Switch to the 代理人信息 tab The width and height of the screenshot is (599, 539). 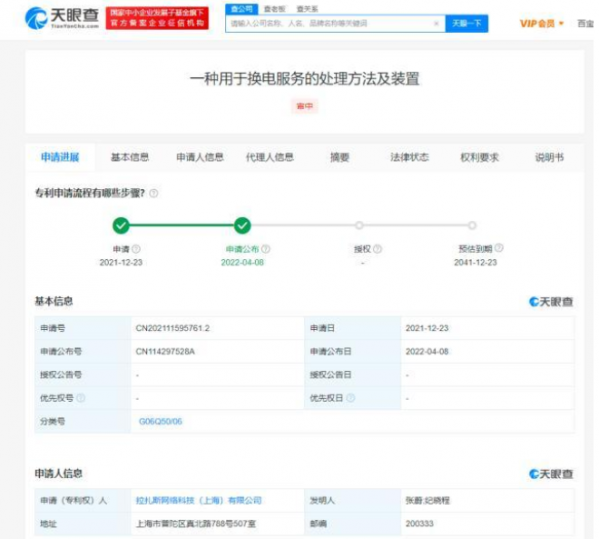[270, 157]
